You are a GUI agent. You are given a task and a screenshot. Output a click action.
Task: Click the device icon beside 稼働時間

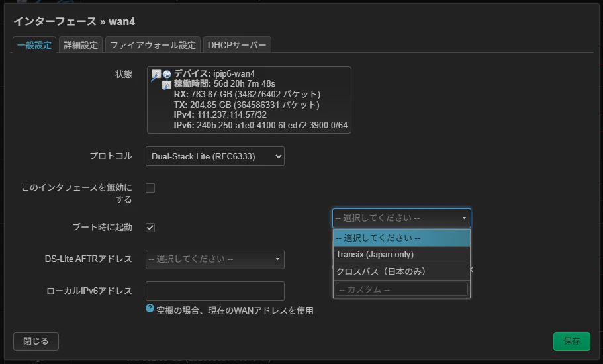tap(167, 85)
